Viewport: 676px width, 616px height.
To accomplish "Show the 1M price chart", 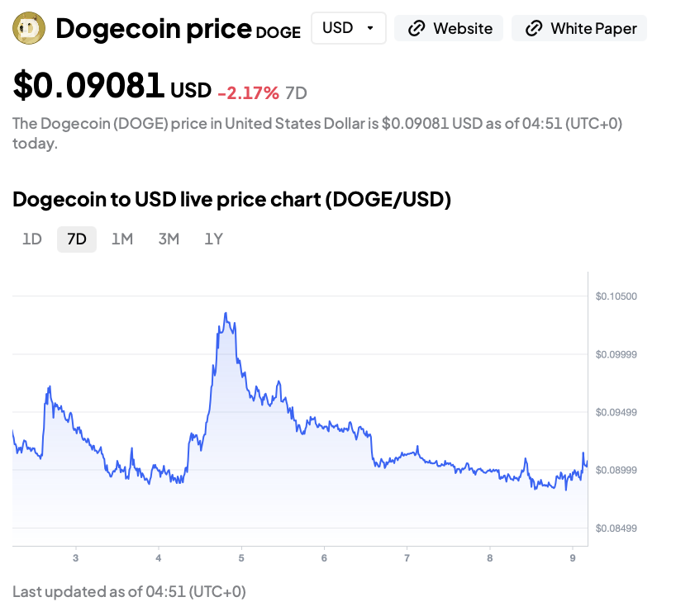I will coord(122,239).
